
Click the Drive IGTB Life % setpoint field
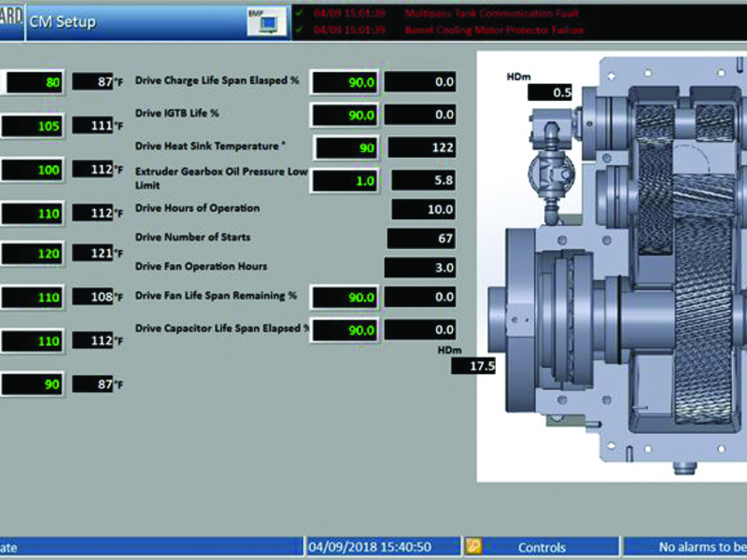345,113
